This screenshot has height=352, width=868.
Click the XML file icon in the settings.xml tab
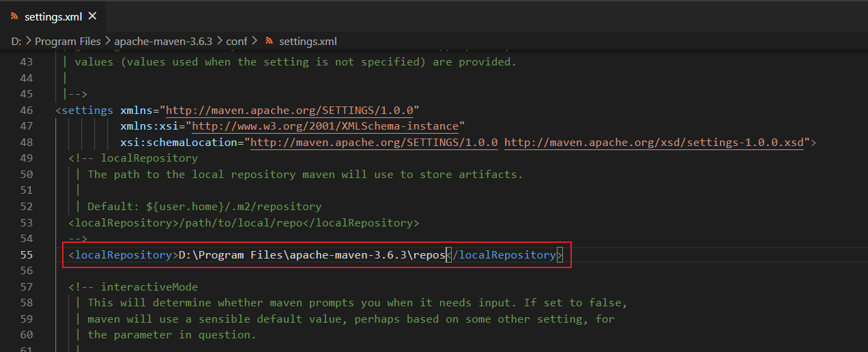pos(14,16)
